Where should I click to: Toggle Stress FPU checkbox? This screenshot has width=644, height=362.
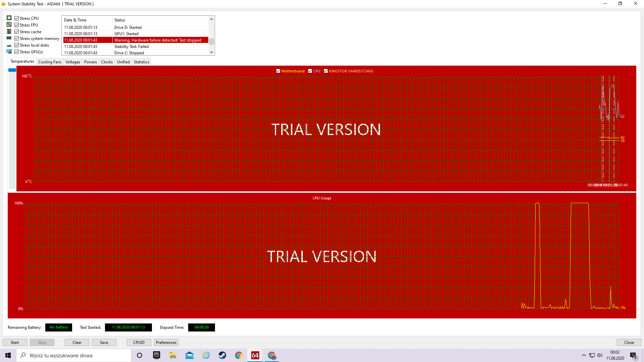point(16,25)
